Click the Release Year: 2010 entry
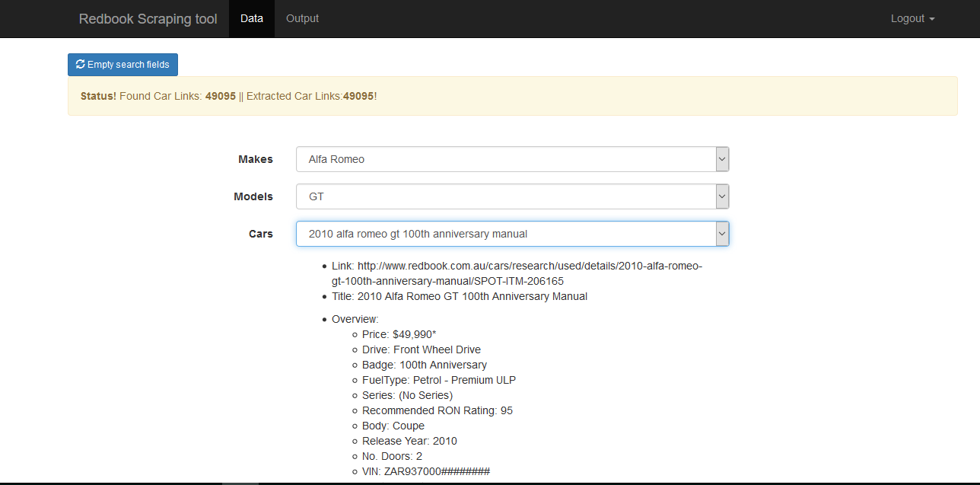This screenshot has width=980, height=485. click(x=409, y=441)
